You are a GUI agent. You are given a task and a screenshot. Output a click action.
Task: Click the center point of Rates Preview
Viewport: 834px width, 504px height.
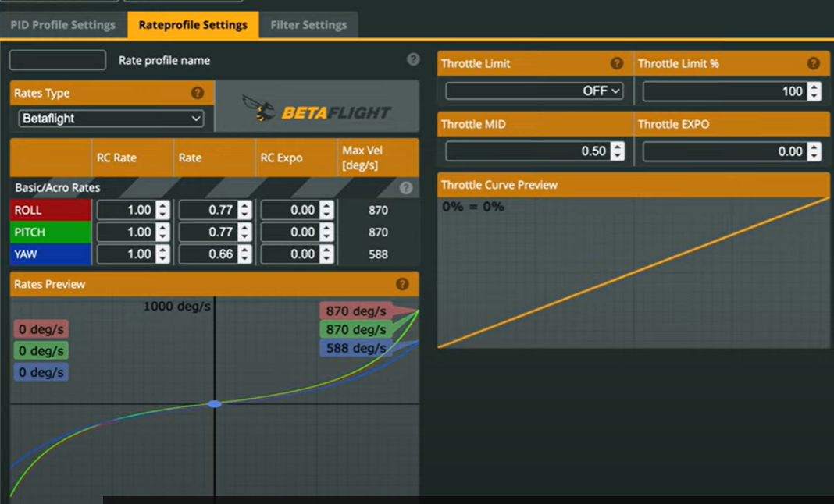(215, 404)
